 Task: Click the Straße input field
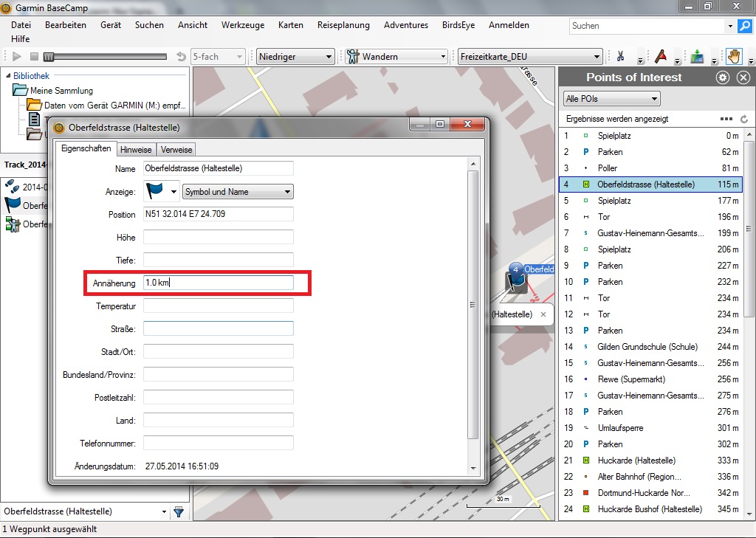pyautogui.click(x=219, y=329)
